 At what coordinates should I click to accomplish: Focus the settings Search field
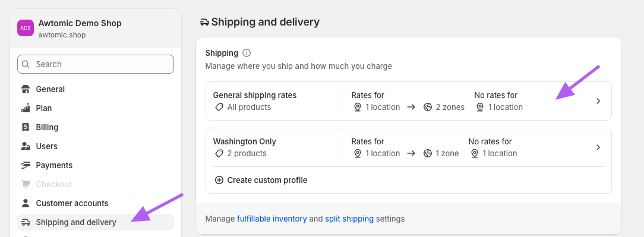coord(96,64)
